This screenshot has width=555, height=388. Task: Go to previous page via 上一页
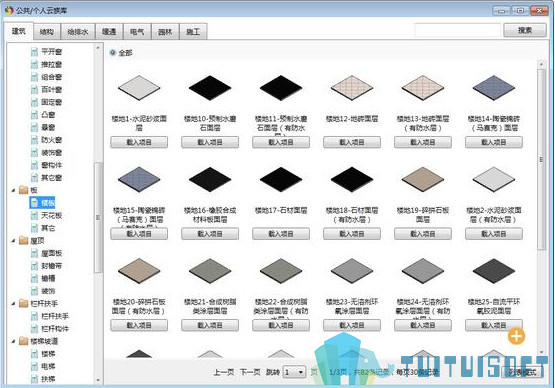(x=223, y=372)
